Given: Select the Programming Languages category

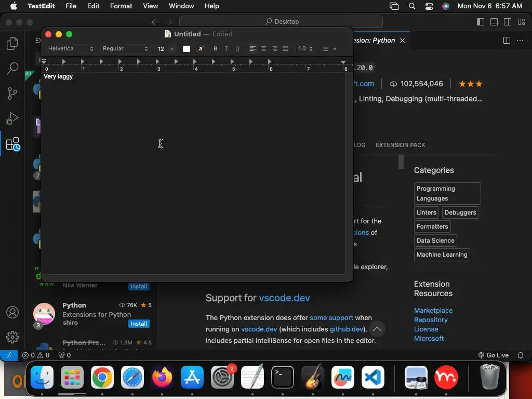Looking at the screenshot, I should [447, 193].
